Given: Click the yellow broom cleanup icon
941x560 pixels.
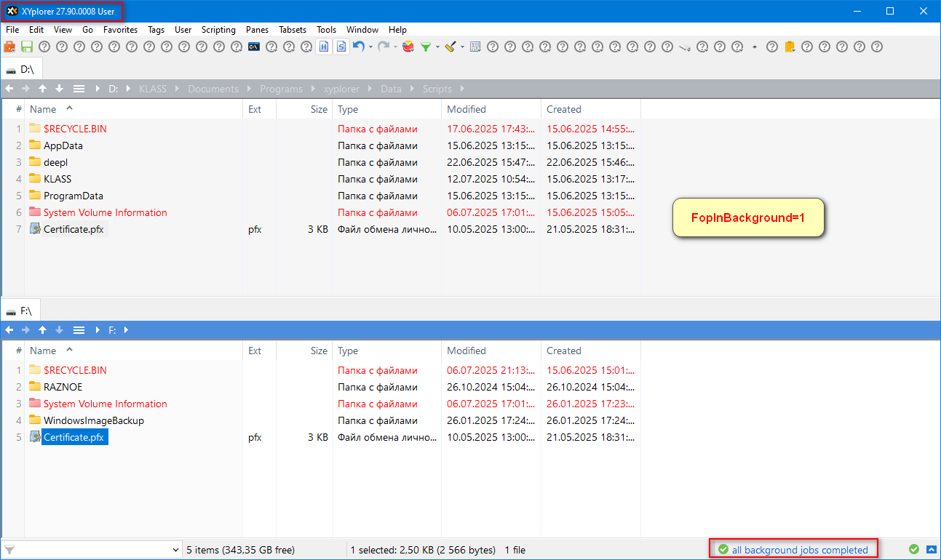Looking at the screenshot, I should tap(450, 47).
